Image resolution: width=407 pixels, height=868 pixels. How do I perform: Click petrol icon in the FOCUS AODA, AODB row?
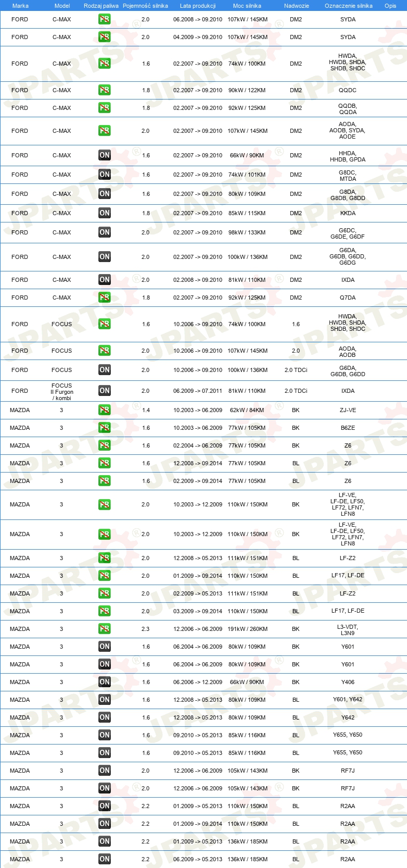(105, 351)
